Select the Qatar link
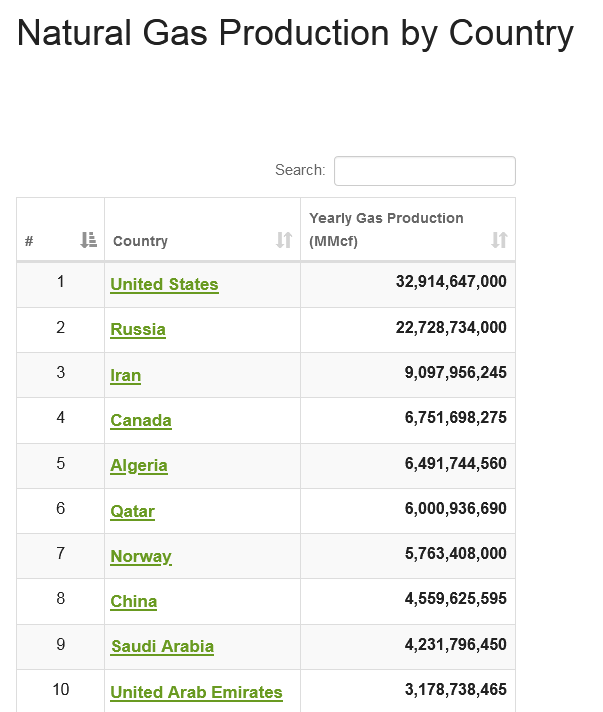 [x=133, y=511]
